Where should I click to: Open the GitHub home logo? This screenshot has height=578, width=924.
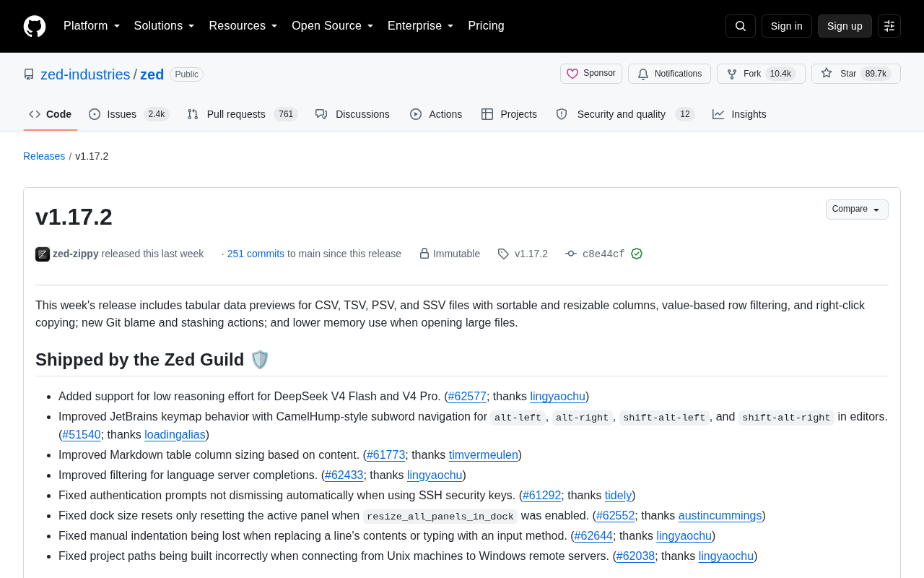(35, 26)
